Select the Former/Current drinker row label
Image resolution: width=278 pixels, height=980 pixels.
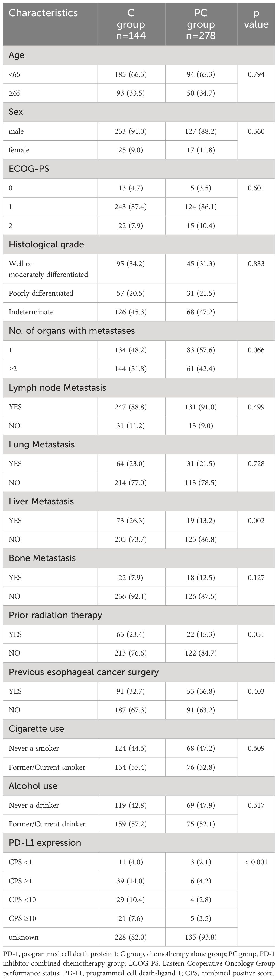click(x=47, y=824)
